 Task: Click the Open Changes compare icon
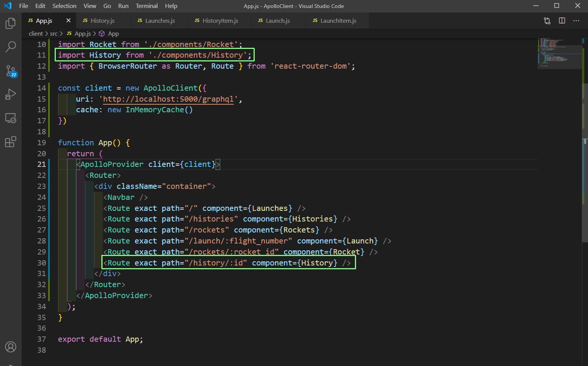point(547,21)
